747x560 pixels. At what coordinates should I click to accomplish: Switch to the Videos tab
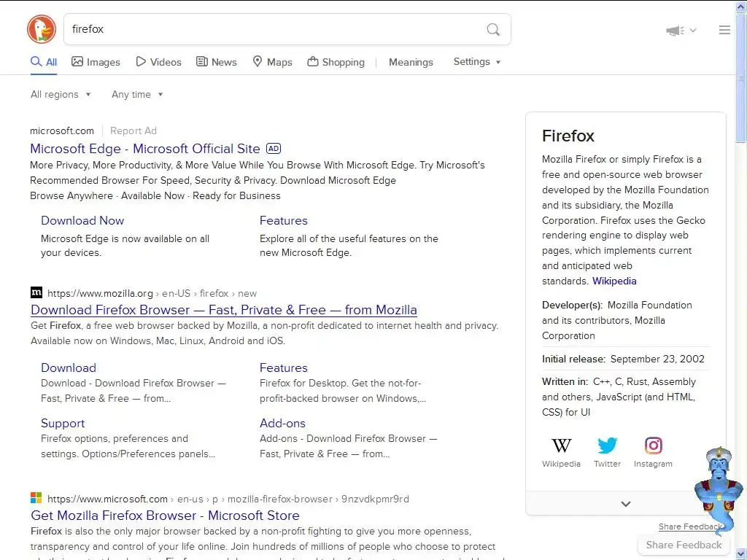[x=158, y=62]
